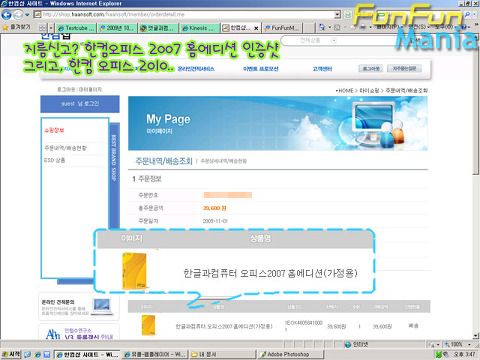Switch to the 한컴샵 사이트 taskbar window
This screenshot has height=360, width=480.
(87, 354)
